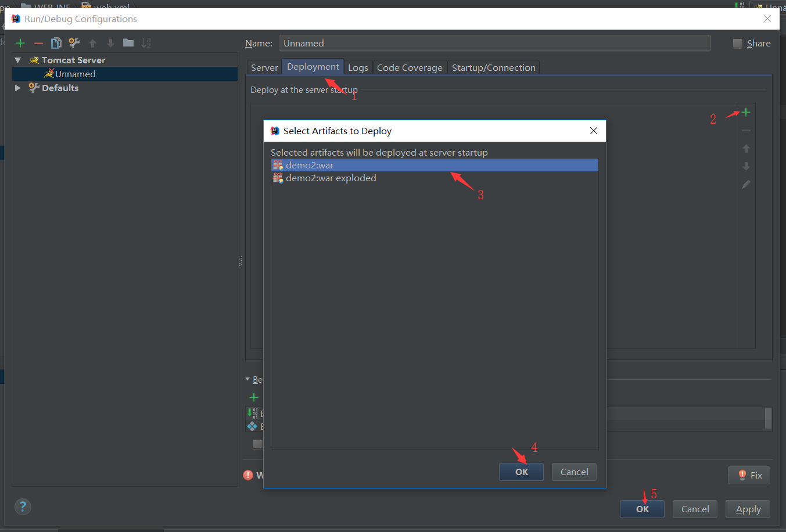
Task: Add a Before launch task
Action: 254,397
